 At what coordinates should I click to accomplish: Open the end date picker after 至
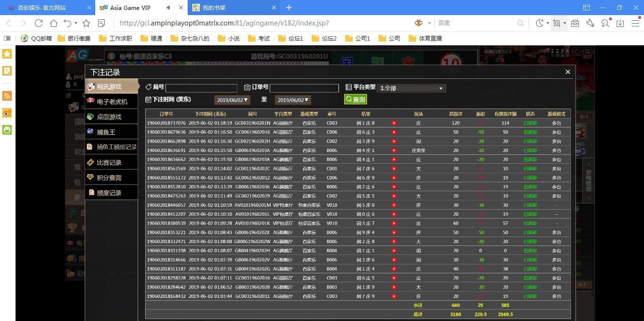[x=293, y=100]
